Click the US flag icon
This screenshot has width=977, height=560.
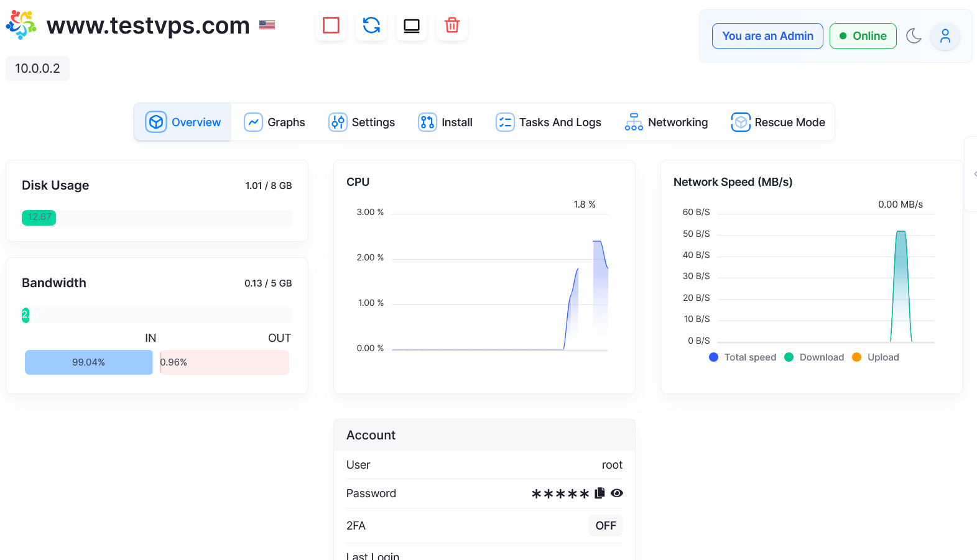(x=267, y=25)
